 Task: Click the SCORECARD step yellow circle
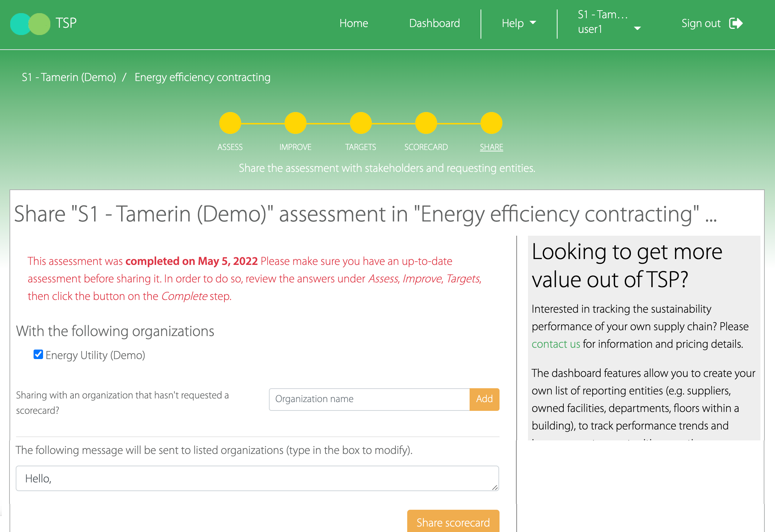[426, 123]
